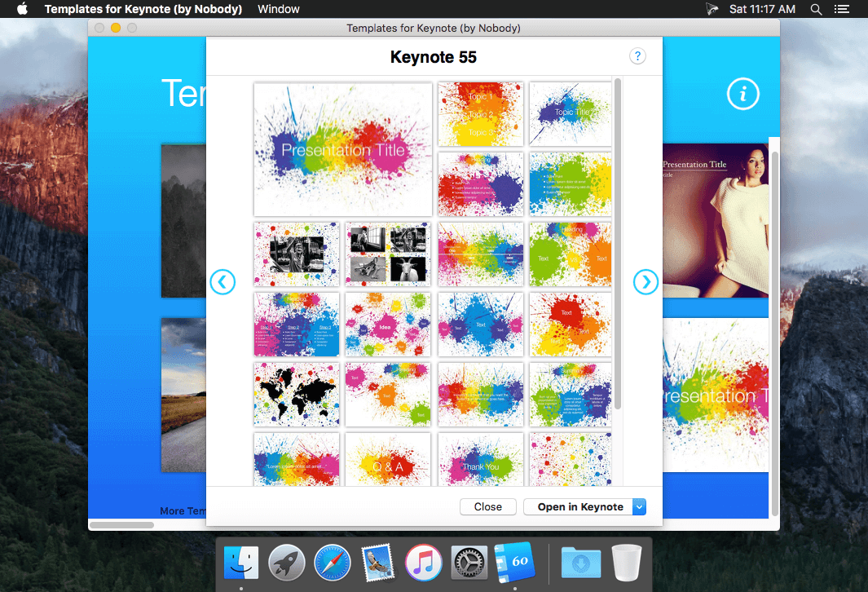Select the green and orange Text vs Text slide
The height and width of the screenshot is (592, 868).
[x=571, y=254]
